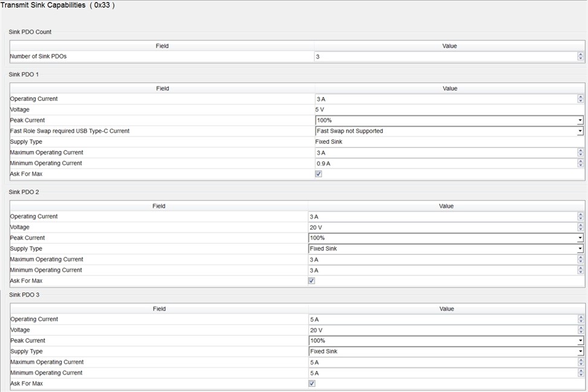
Task: Toggle Ask For Max in Sink PDO 2
Action: (x=312, y=281)
